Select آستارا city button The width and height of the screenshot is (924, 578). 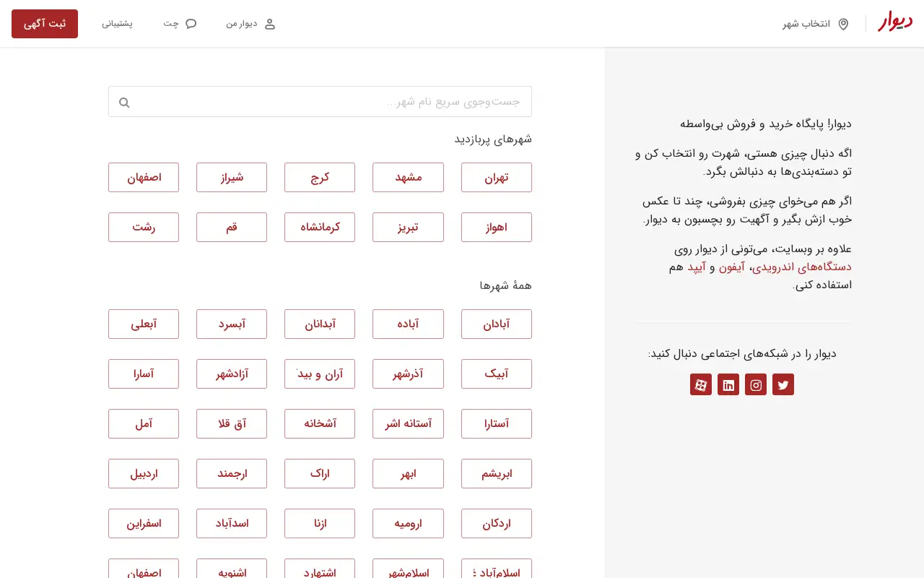click(x=497, y=423)
